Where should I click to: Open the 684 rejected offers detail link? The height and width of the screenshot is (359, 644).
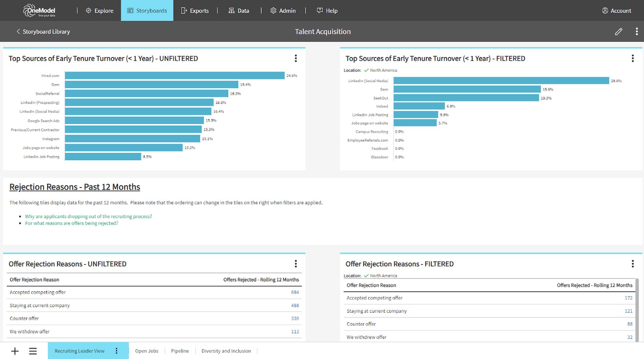pyautogui.click(x=294, y=292)
